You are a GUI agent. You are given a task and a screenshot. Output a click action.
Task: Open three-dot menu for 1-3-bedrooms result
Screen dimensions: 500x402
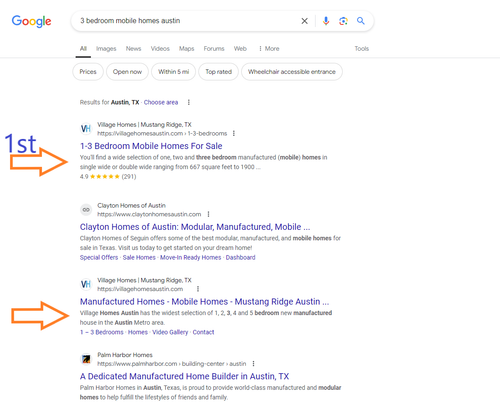pyautogui.click(x=234, y=133)
